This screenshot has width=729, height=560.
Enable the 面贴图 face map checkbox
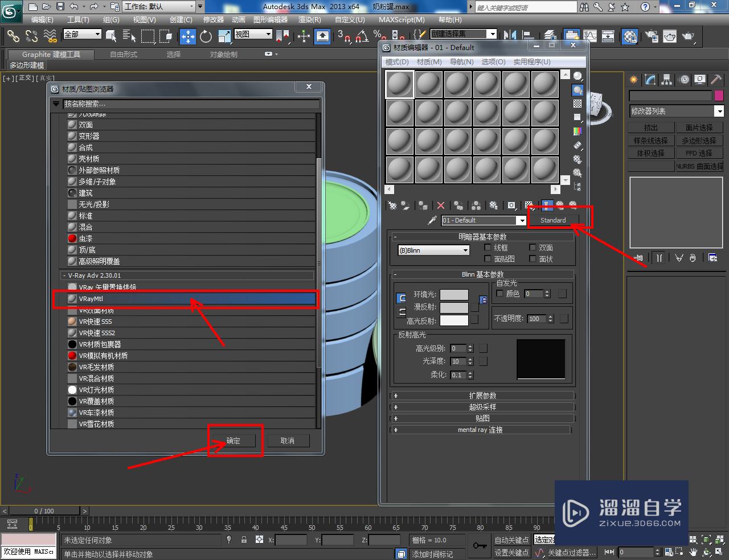point(488,259)
